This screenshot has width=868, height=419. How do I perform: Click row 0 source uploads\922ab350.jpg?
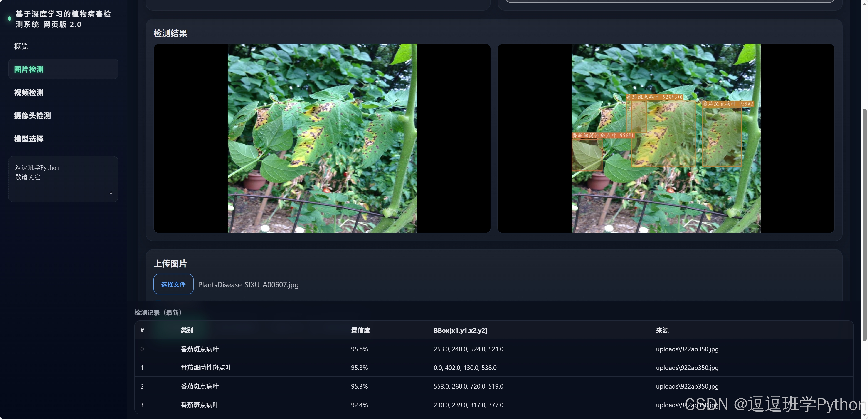(x=687, y=349)
